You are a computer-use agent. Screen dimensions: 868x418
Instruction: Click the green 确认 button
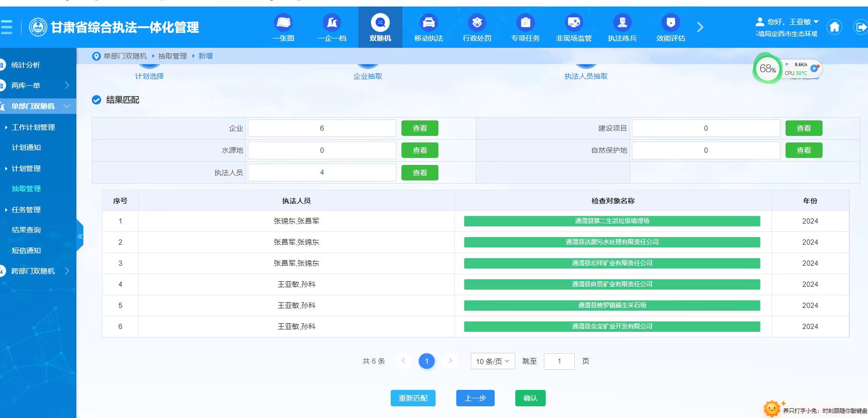(530, 398)
